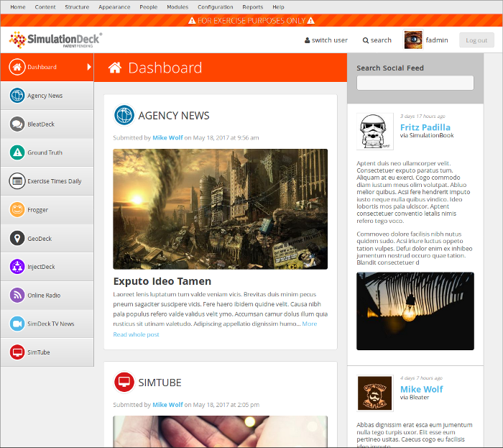Click Read whole post link
Viewport: 503px width, 448px height.
click(136, 334)
